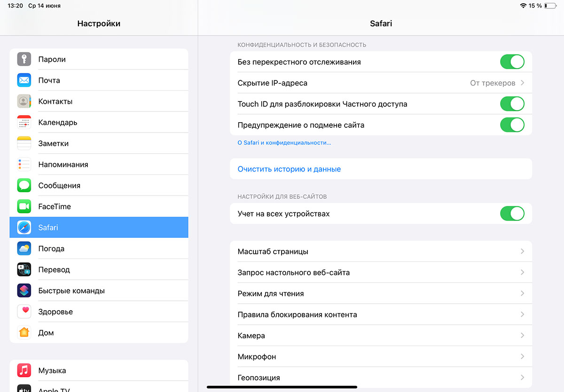
Task: Open О Safari и конфиденциальности link
Action: (x=284, y=142)
